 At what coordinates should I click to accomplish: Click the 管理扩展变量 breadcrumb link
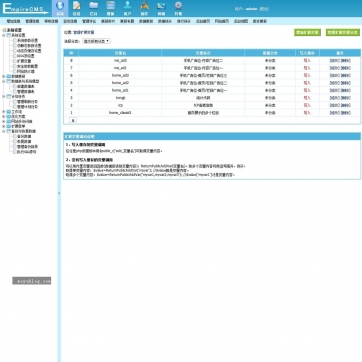(83, 33)
